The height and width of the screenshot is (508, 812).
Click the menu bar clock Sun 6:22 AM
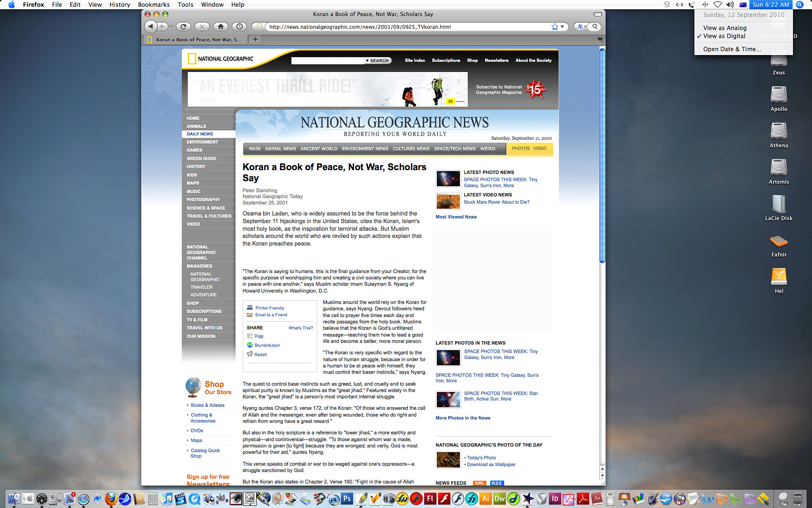(x=771, y=5)
